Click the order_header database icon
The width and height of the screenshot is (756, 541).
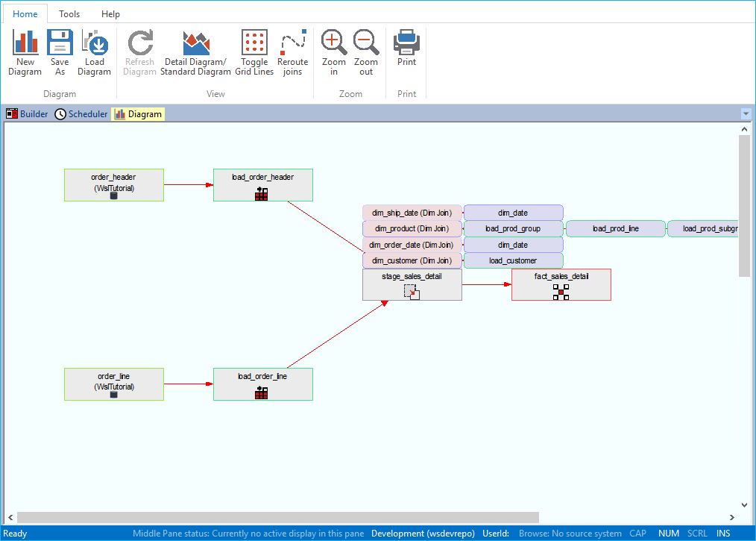click(114, 196)
